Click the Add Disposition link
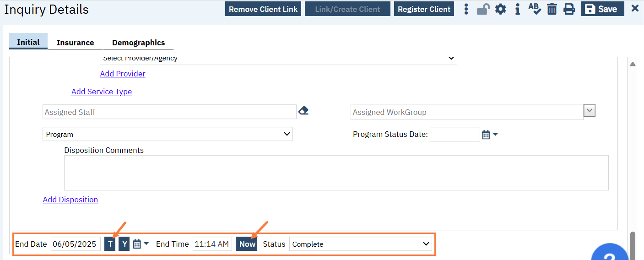644x260 pixels. (70, 200)
